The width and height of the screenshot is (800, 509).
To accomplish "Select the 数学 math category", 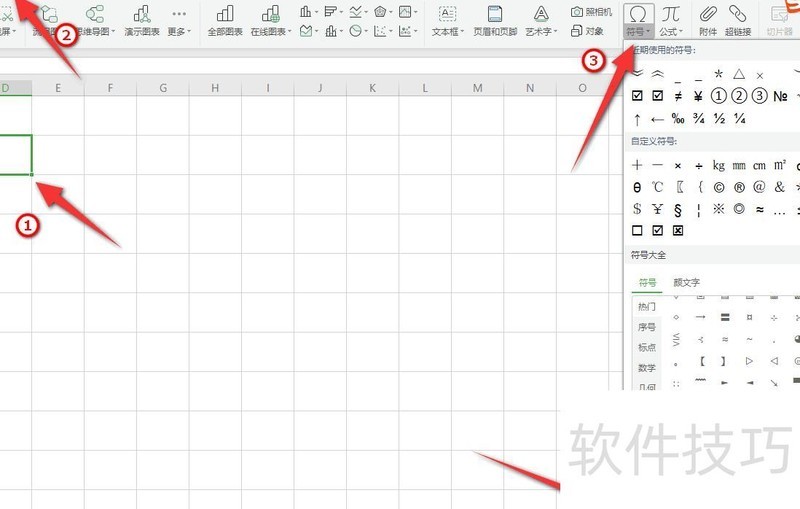I will [646, 368].
